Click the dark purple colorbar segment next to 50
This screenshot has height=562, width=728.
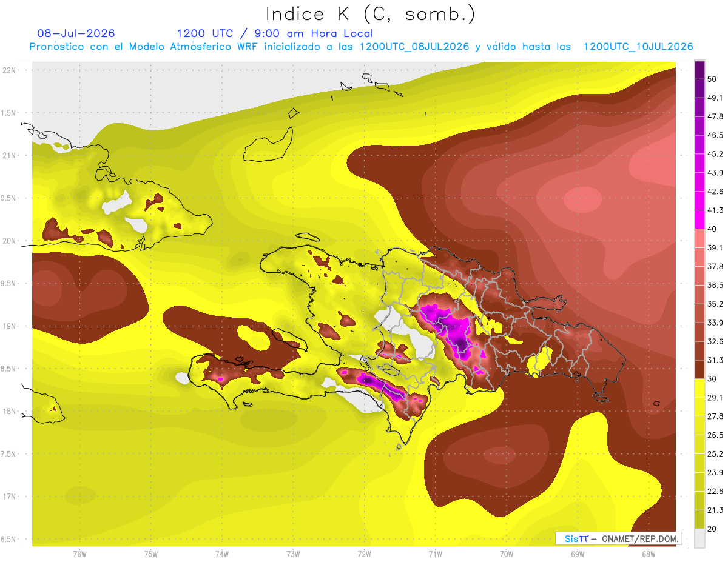pyautogui.click(x=699, y=70)
